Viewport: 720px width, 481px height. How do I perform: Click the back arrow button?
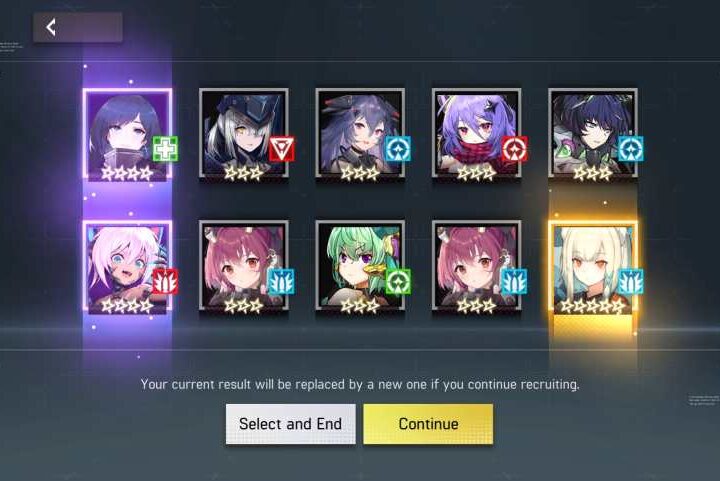click(x=77, y=28)
